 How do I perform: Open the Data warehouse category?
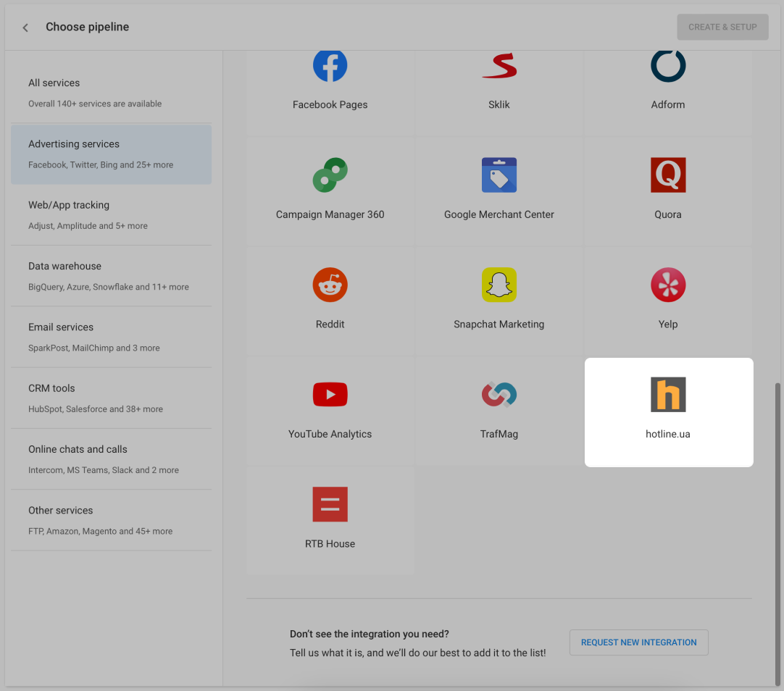(111, 276)
